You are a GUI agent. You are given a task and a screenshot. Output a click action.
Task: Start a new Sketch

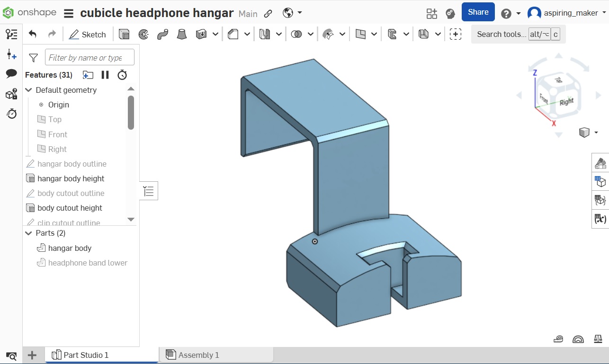[88, 35]
